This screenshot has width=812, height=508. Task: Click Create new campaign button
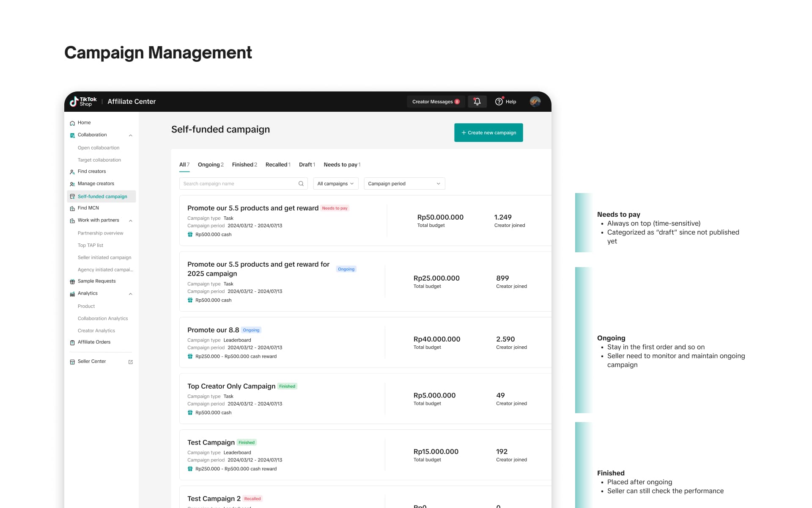488,133
